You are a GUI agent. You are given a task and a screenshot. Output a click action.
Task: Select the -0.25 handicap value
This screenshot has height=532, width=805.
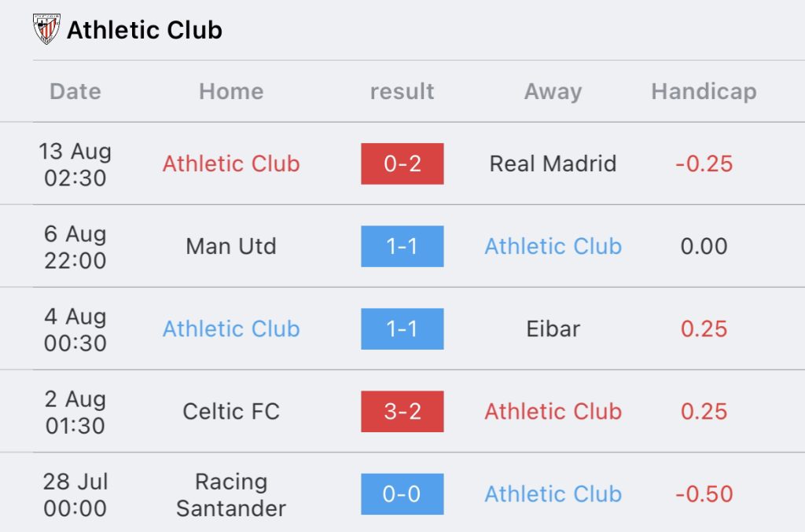(704, 164)
